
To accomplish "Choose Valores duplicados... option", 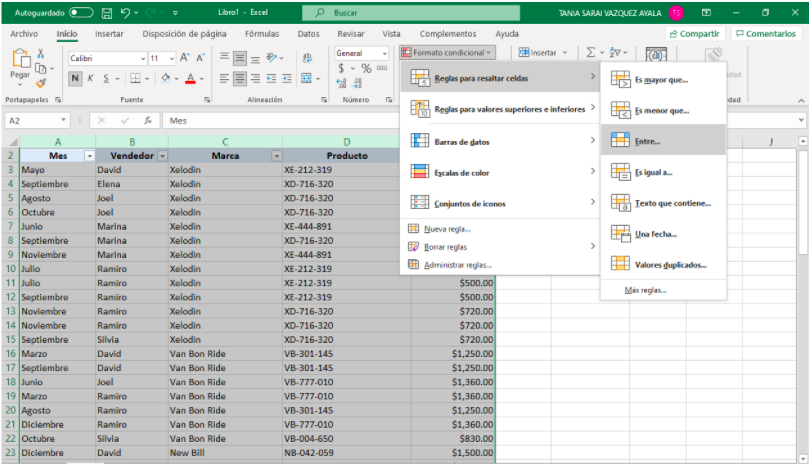I will [664, 265].
